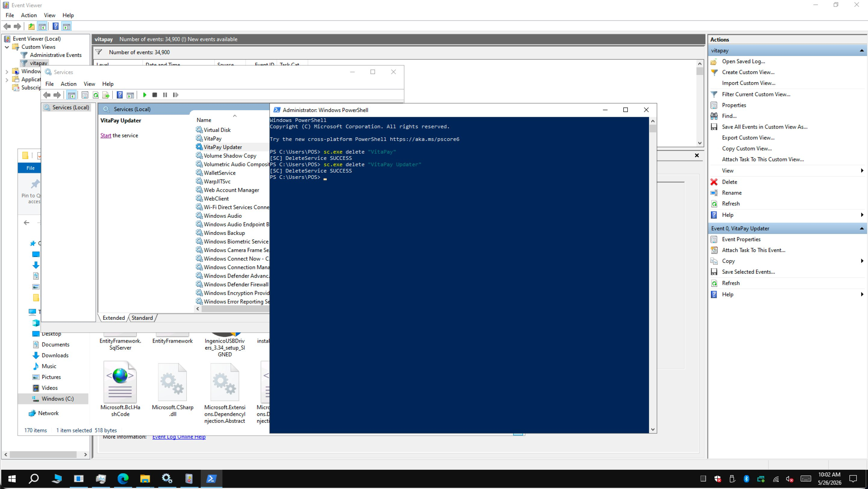Select Windows (C:) in Explorer navigation pane

coord(57,399)
